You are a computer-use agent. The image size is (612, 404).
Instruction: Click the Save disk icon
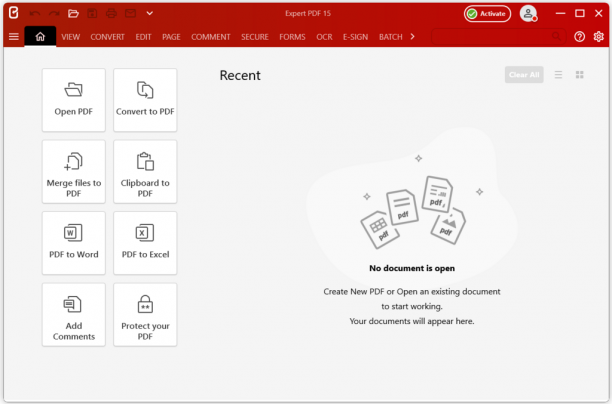coord(92,13)
